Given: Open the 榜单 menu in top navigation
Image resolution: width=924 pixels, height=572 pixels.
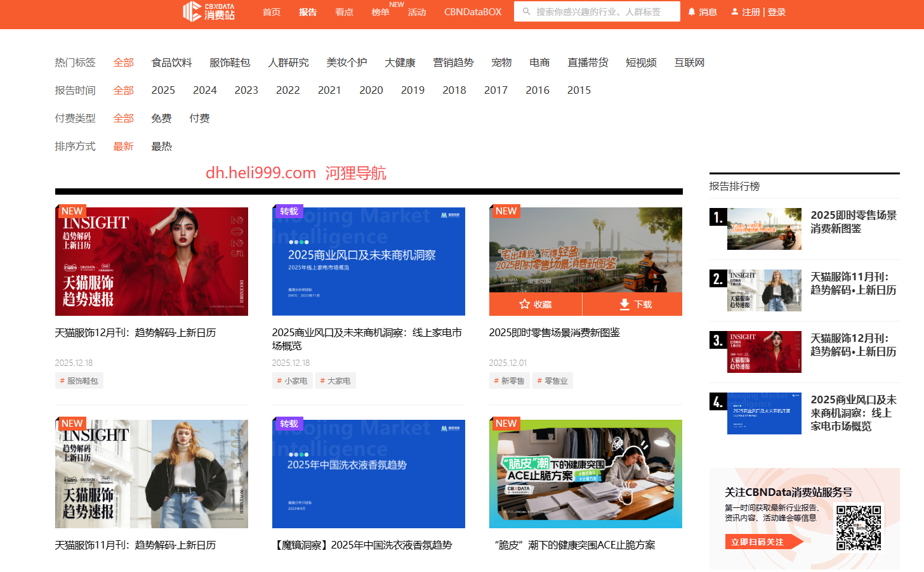Looking at the screenshot, I should click(380, 11).
